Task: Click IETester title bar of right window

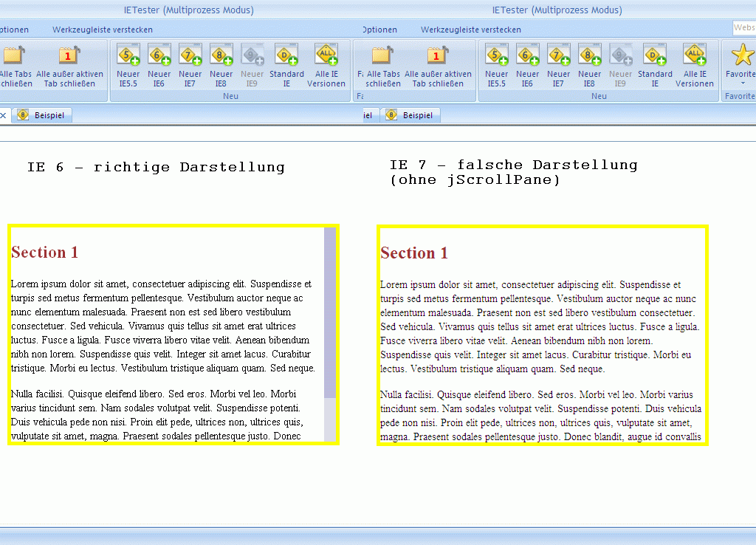Action: click(557, 10)
